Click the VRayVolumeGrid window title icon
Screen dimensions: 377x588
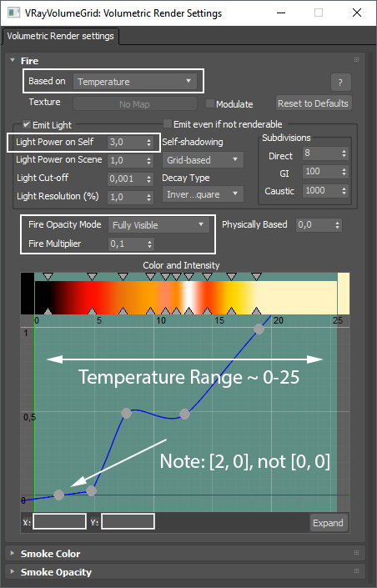[x=14, y=13]
